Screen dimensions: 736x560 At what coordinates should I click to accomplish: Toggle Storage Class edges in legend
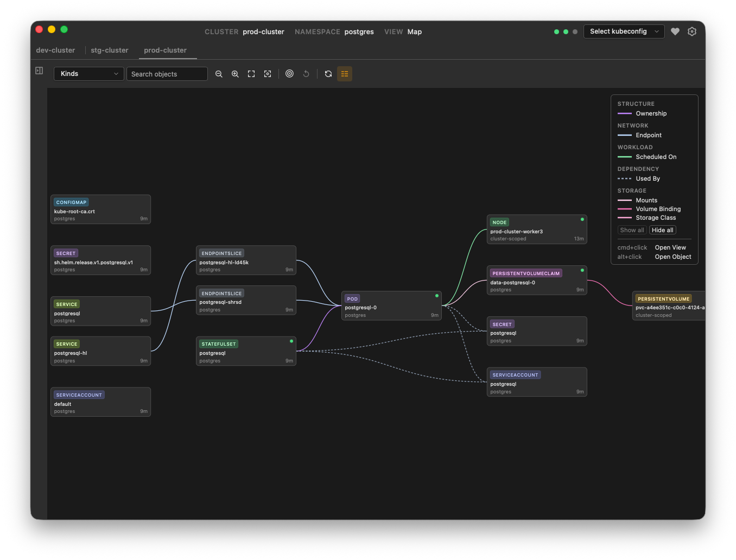pos(646,218)
